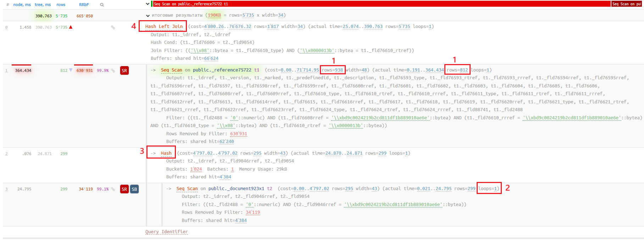Click the 1.458 node time in row 0

point(26,27)
